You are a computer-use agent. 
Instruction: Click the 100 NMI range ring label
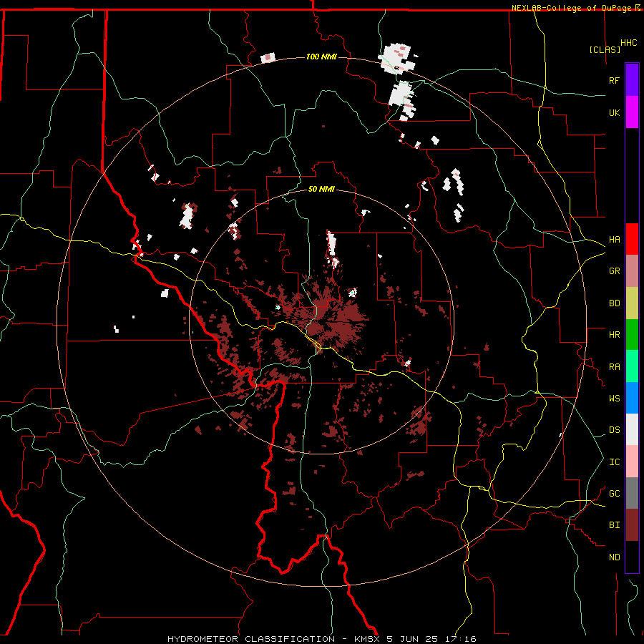click(x=321, y=57)
